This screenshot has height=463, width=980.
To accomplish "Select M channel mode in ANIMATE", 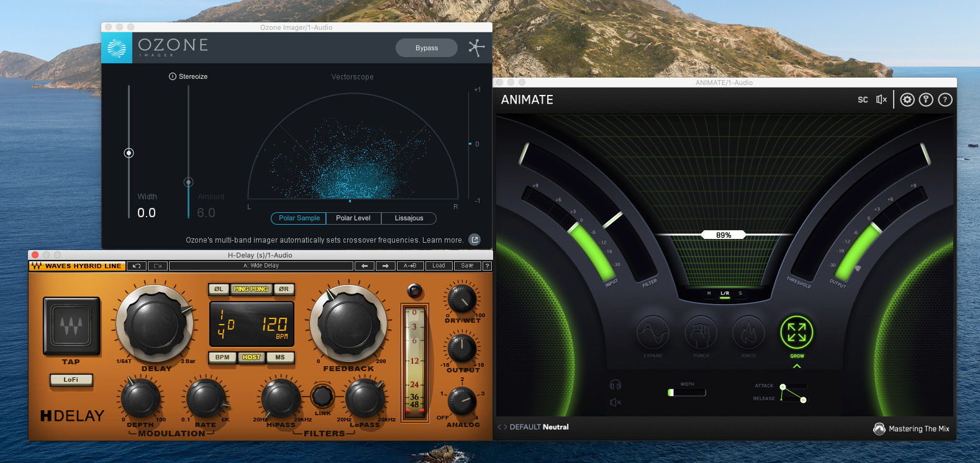I will [x=709, y=294].
